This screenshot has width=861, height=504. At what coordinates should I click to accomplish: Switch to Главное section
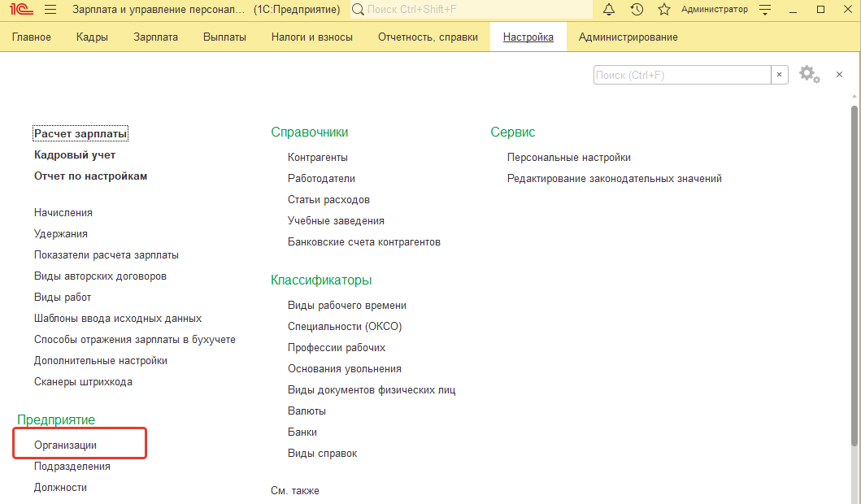[x=31, y=37]
